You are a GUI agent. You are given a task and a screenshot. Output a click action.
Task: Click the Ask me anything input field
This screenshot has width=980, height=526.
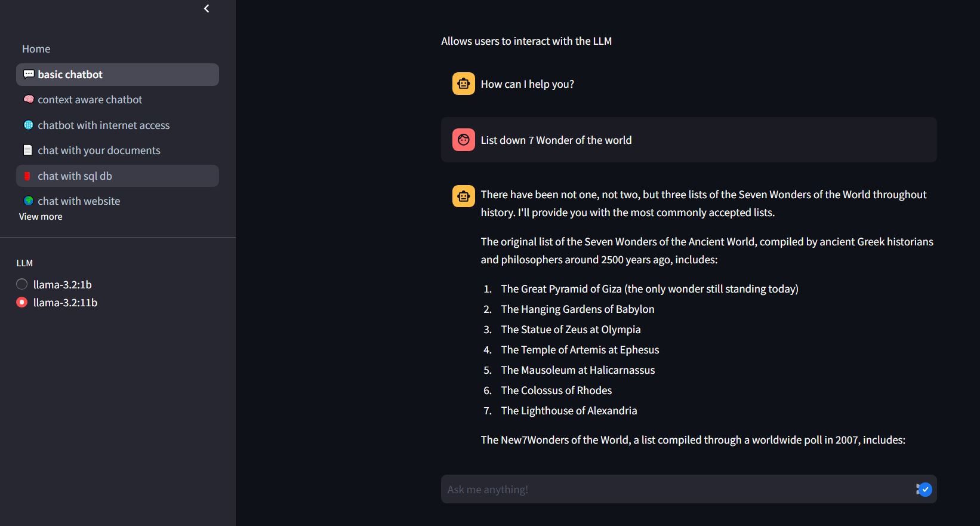click(674, 490)
